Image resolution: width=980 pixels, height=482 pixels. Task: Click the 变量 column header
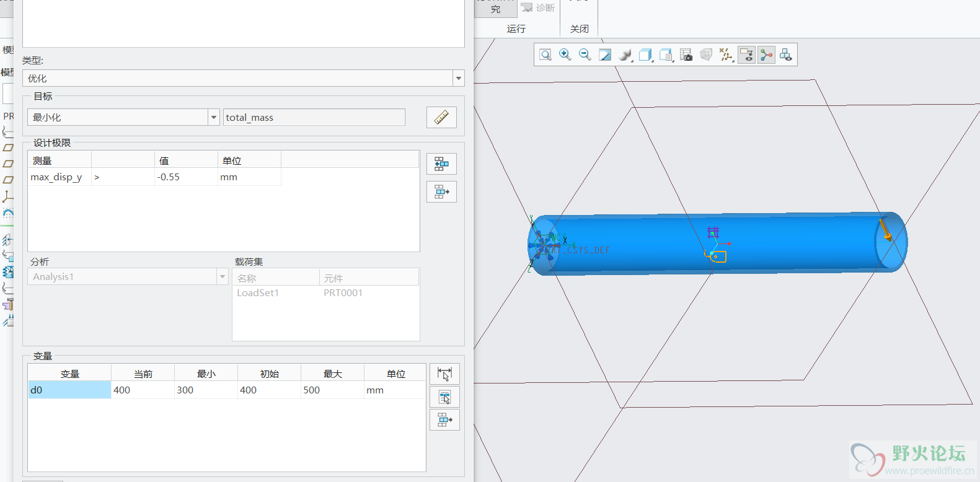pyautogui.click(x=69, y=373)
